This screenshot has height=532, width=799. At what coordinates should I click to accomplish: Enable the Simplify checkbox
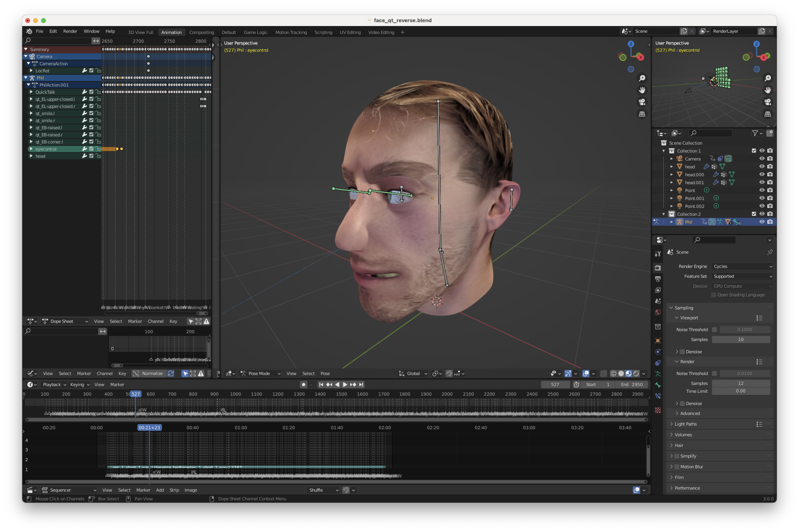tap(677, 456)
